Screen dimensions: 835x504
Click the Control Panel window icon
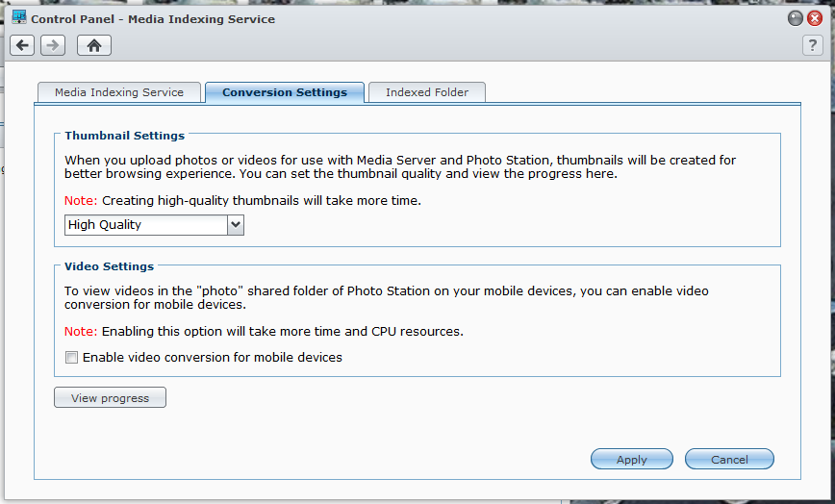coord(19,17)
